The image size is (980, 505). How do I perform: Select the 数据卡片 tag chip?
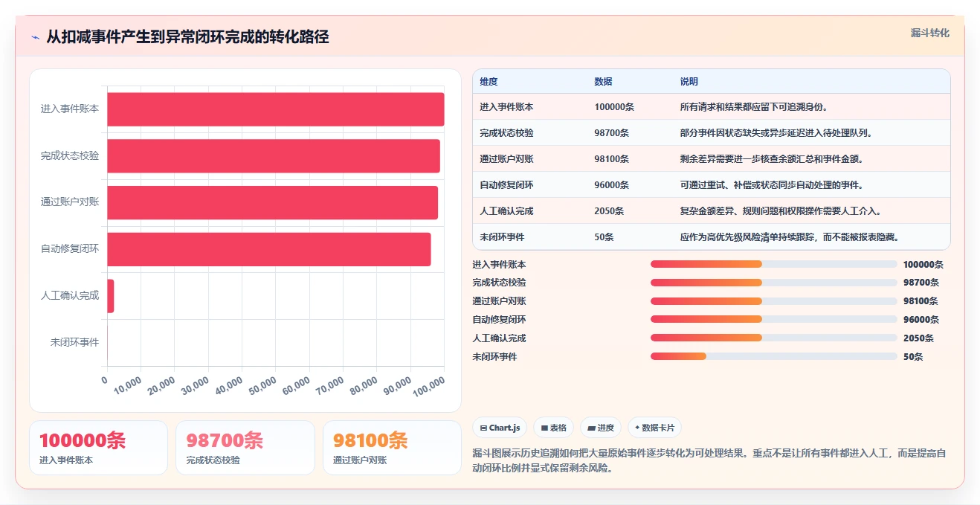[x=654, y=428]
